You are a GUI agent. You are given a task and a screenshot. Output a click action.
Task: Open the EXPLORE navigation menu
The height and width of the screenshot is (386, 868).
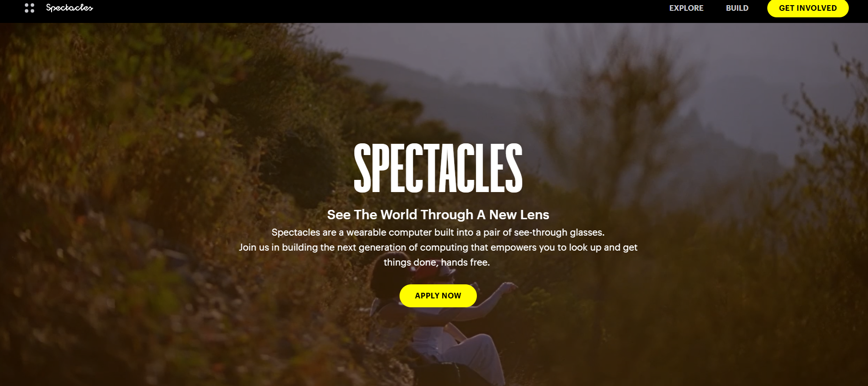click(686, 8)
